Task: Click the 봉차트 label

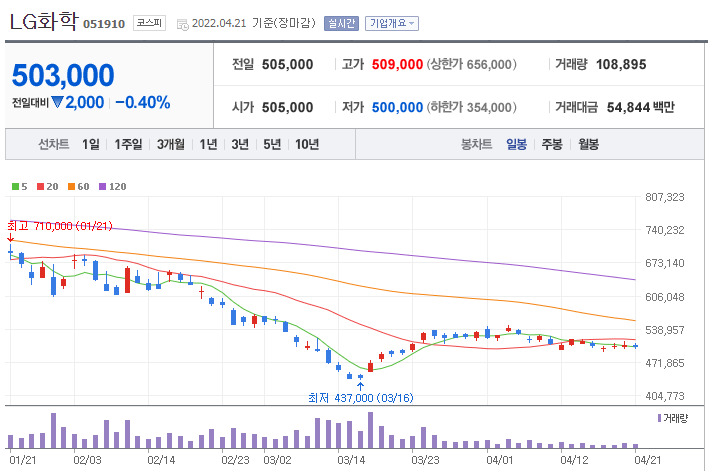Action: tap(476, 145)
